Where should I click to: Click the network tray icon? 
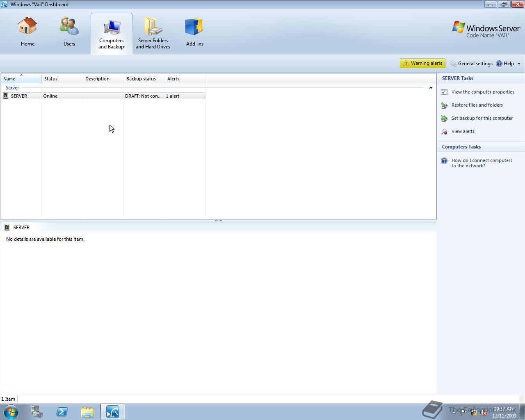click(474, 412)
